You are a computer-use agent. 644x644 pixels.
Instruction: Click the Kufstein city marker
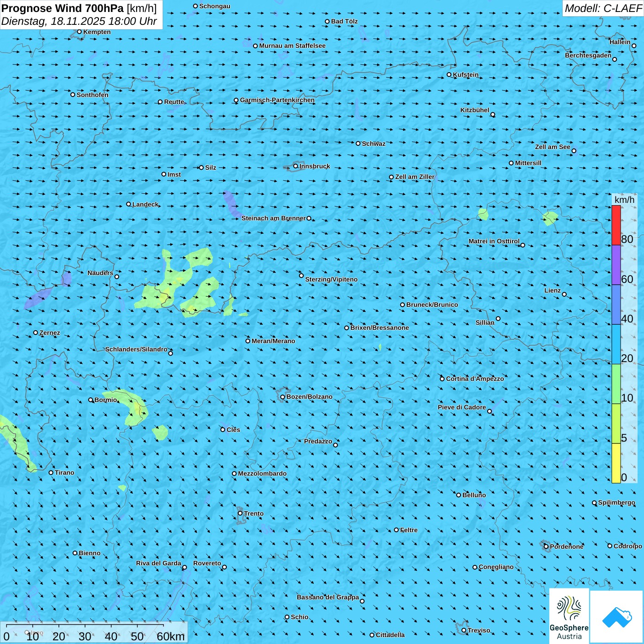click(449, 75)
